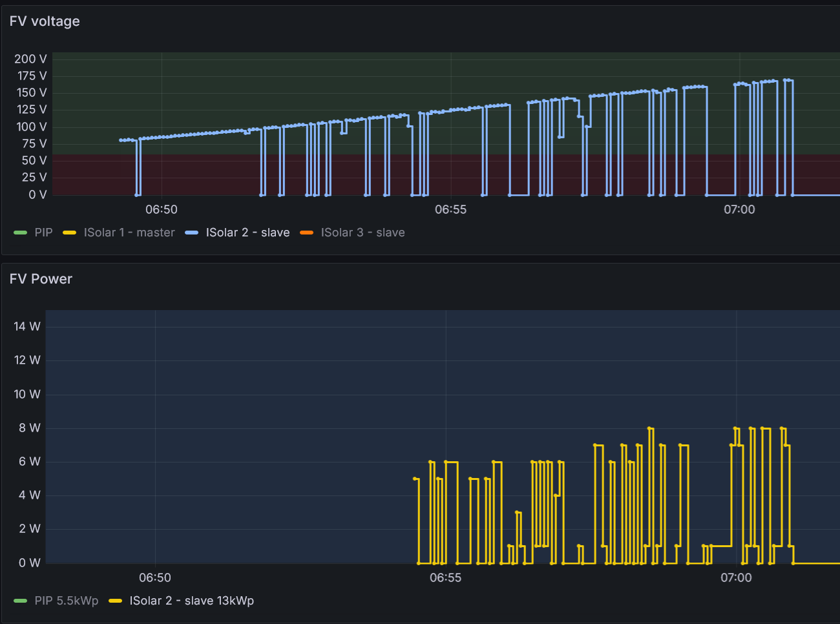
Task: Show ISolar 3 - slave series label
Action: (x=362, y=233)
